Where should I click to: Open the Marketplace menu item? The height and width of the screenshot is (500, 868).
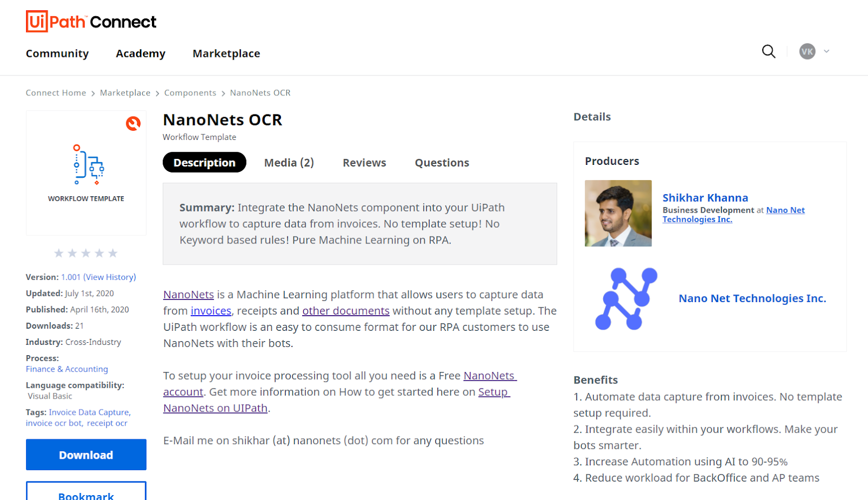[226, 54]
